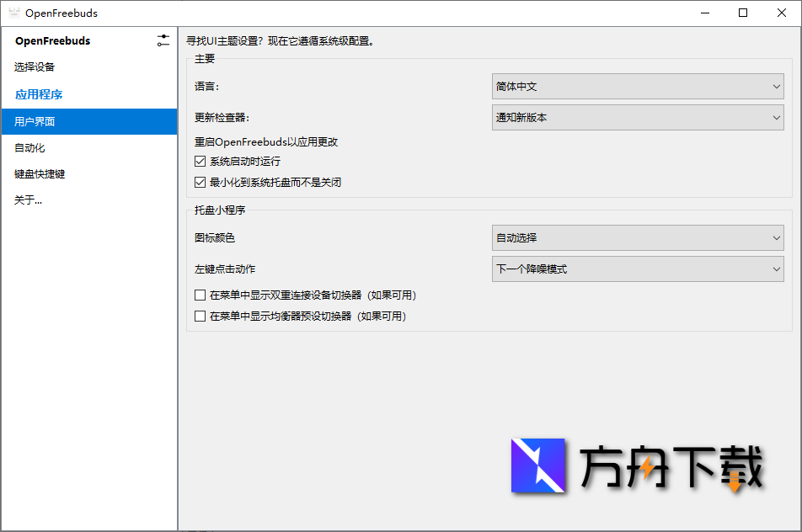Select 选择设备 in the sidebar
This screenshot has height=532, width=802.
35,66
